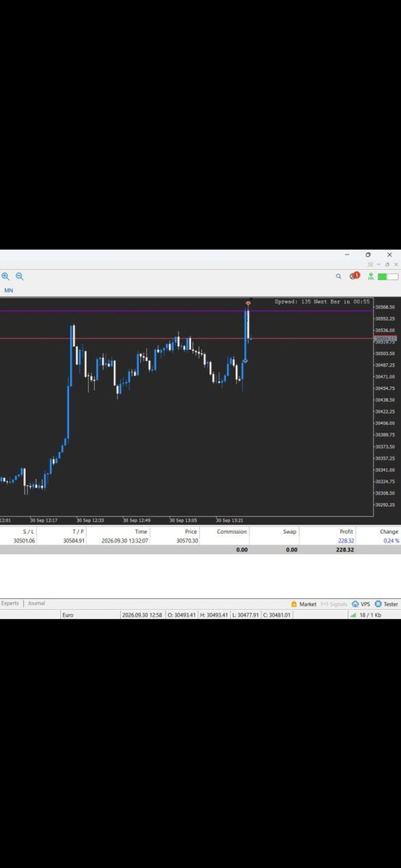The width and height of the screenshot is (401, 868).
Task: Click the 30568.50 price scale label
Action: coord(385,307)
